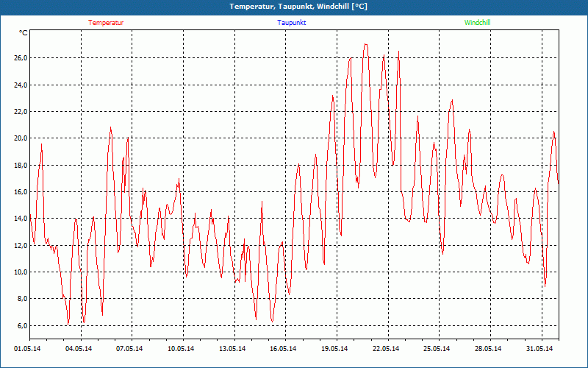Viewport: 588px width, 368px height.
Task: Click the 13.05.14 date label
Action: point(232,349)
